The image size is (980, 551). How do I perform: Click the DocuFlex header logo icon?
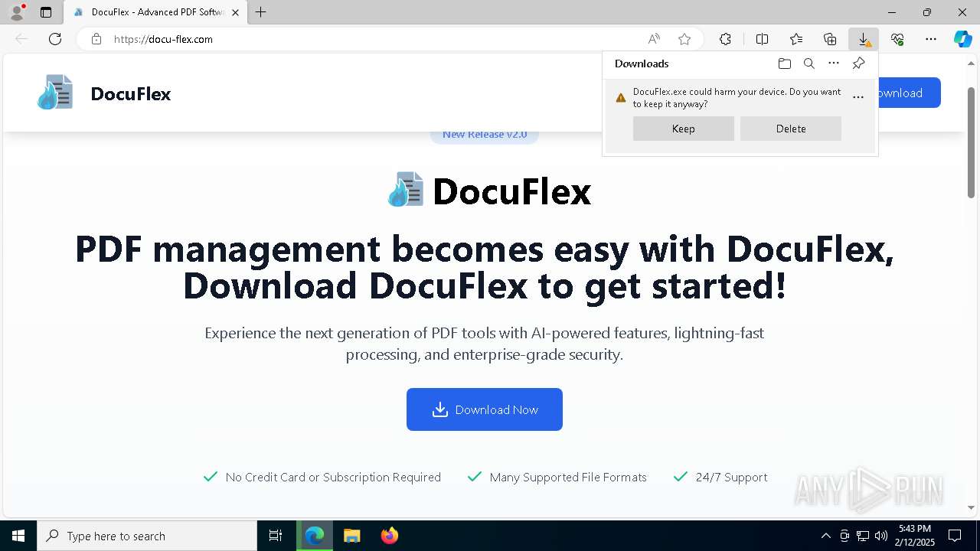tap(55, 93)
